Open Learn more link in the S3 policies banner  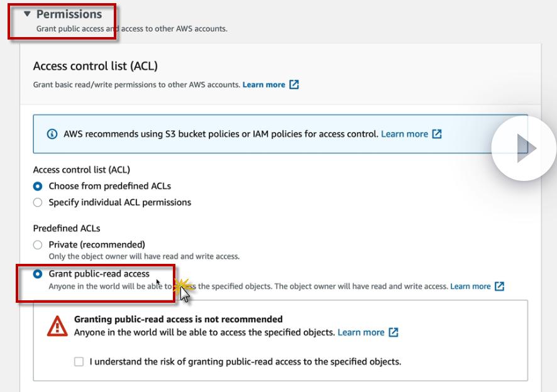pos(404,134)
